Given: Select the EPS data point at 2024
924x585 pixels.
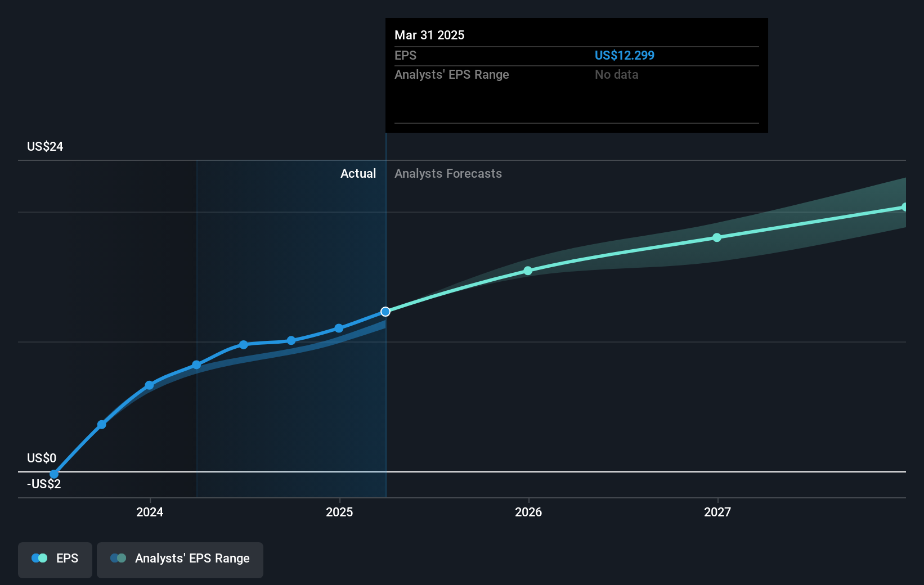Looking at the screenshot, I should pos(149,385).
